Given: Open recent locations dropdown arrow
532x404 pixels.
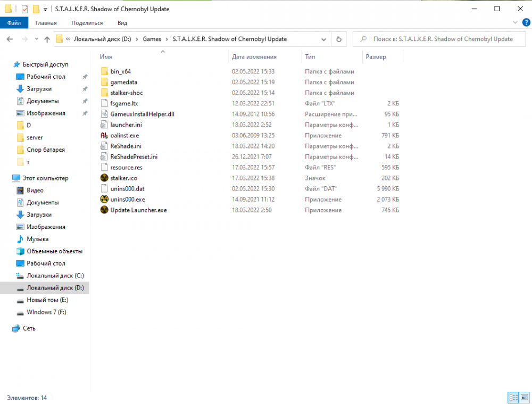Looking at the screenshot, I should point(36,39).
